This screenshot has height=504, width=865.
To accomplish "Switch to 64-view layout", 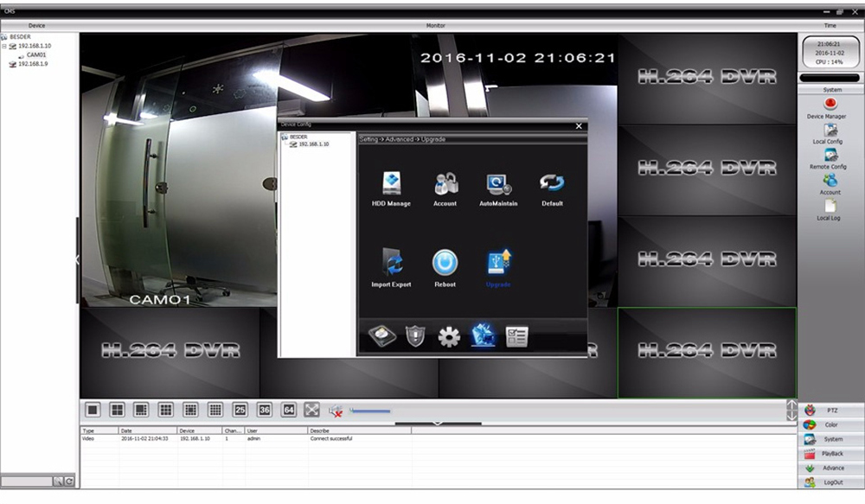I will point(289,410).
